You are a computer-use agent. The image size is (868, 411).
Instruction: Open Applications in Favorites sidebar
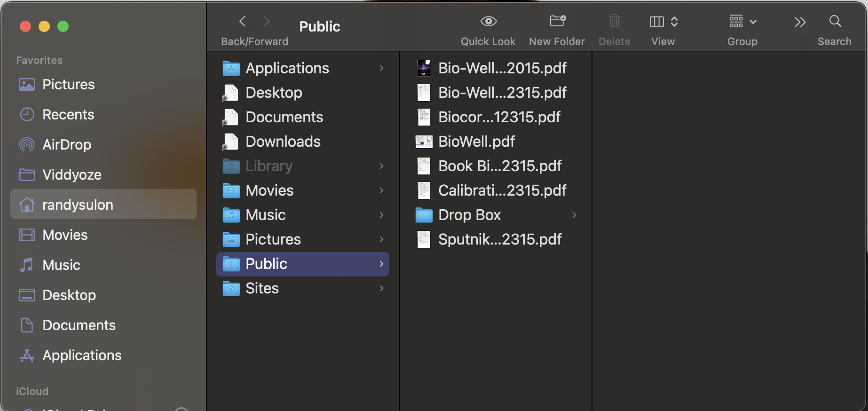coord(82,356)
